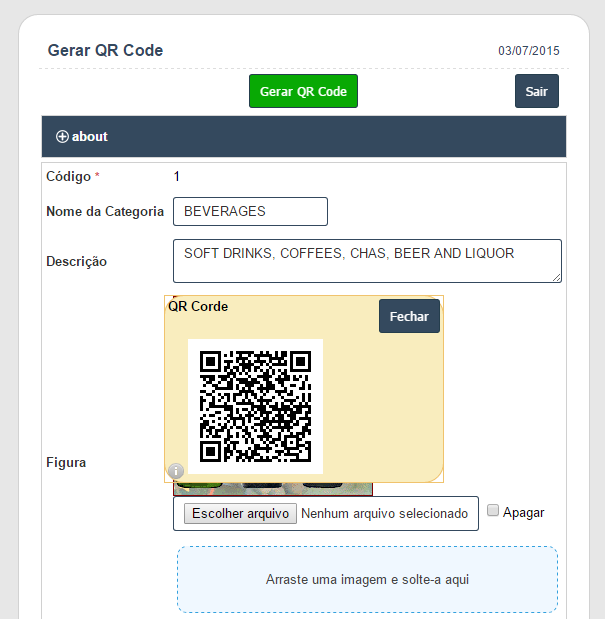
Task: Click the QR Corde popup title
Action: 198,306
